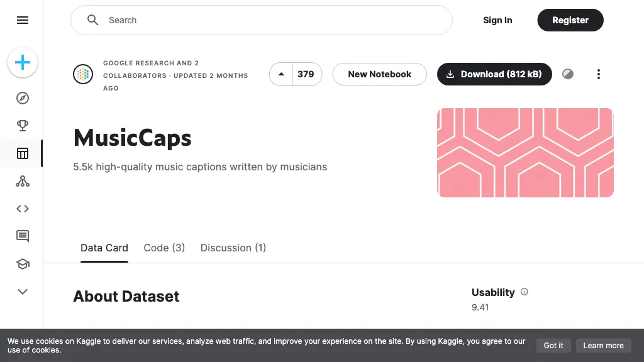Viewport: 644px width, 362px height.
Task: Click the pink hexagon dataset cover image
Action: [x=525, y=153]
